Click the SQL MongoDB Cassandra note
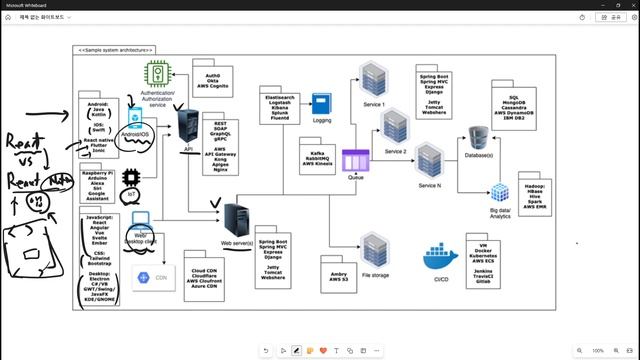Viewport: 640px width, 360px height. click(x=514, y=105)
